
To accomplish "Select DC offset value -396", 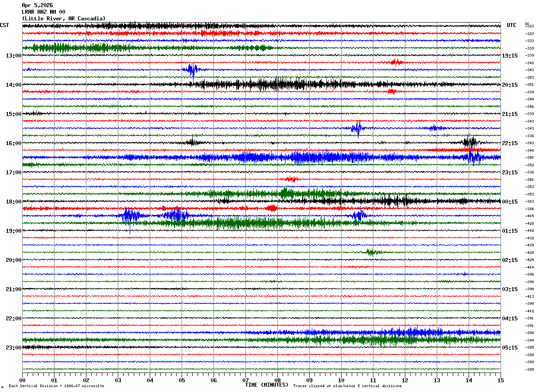I will [529, 274].
